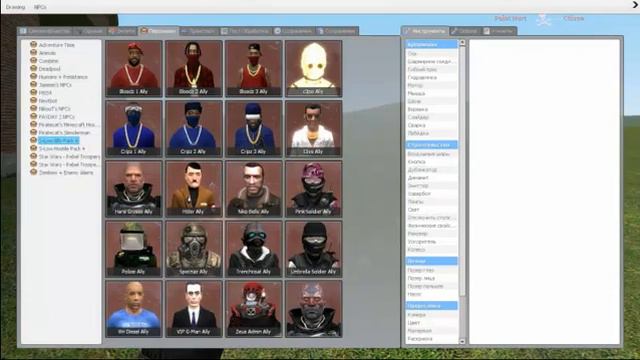Image resolution: width=640 pixels, height=360 pixels.
Task: Click the monkey icon beside Deadpool
Action: coord(33,68)
